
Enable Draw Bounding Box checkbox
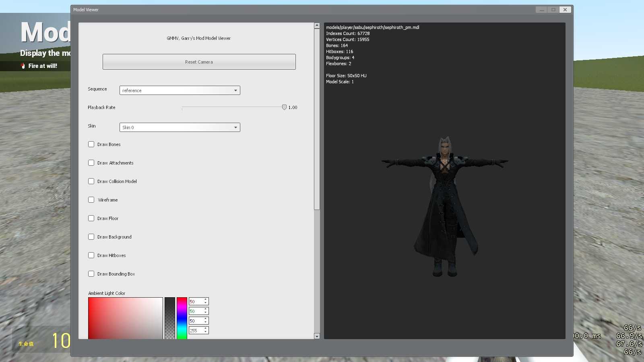[91, 274]
